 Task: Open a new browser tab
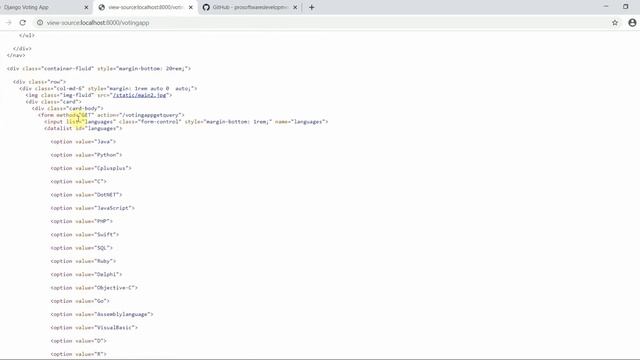click(x=312, y=7)
